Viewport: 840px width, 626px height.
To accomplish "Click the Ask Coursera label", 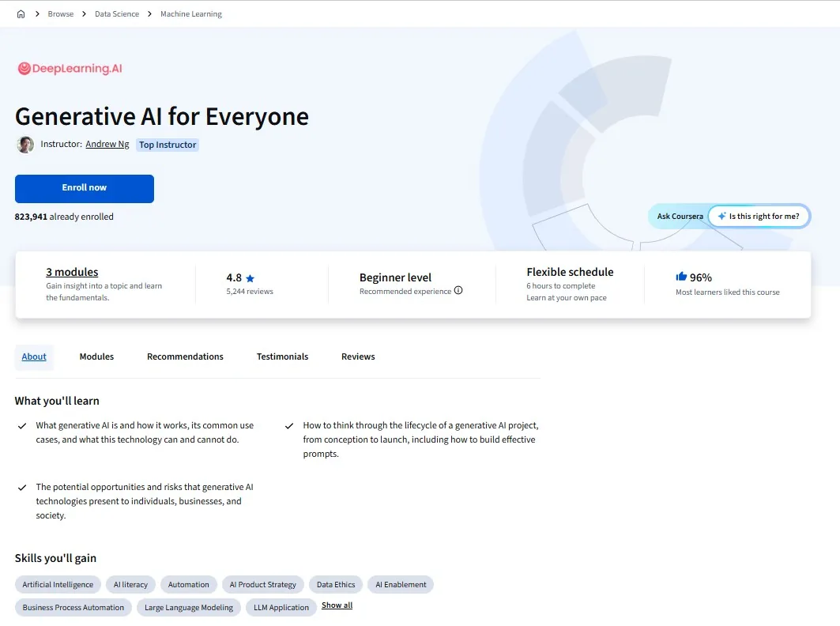I will [680, 217].
